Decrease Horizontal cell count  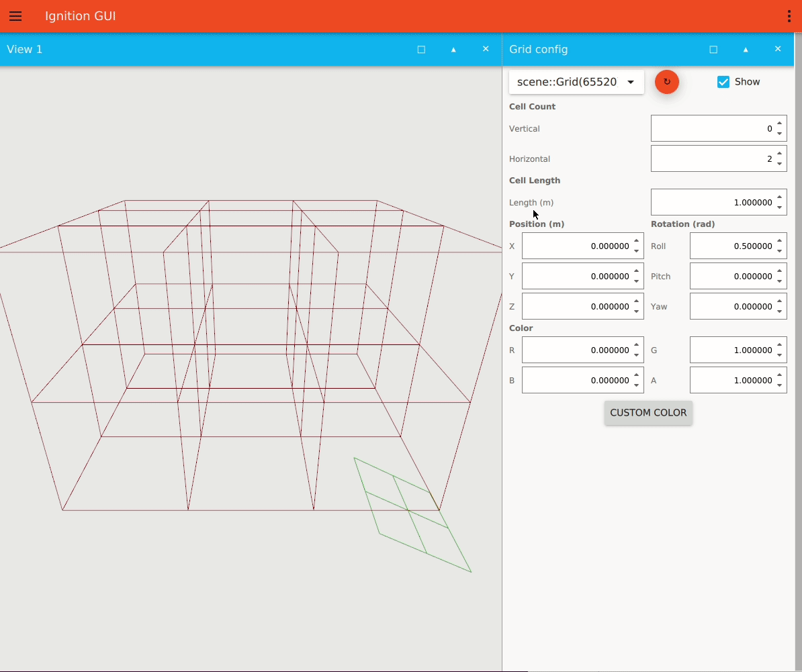click(x=779, y=164)
